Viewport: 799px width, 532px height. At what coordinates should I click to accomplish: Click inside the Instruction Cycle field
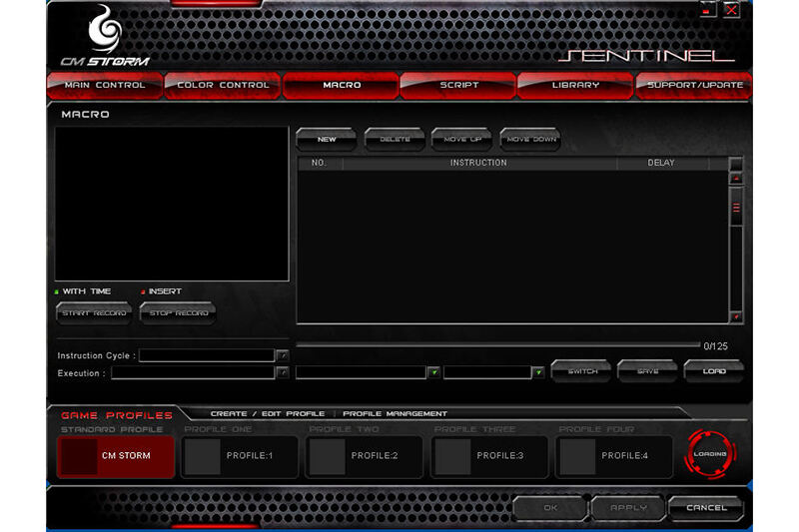coord(207,355)
